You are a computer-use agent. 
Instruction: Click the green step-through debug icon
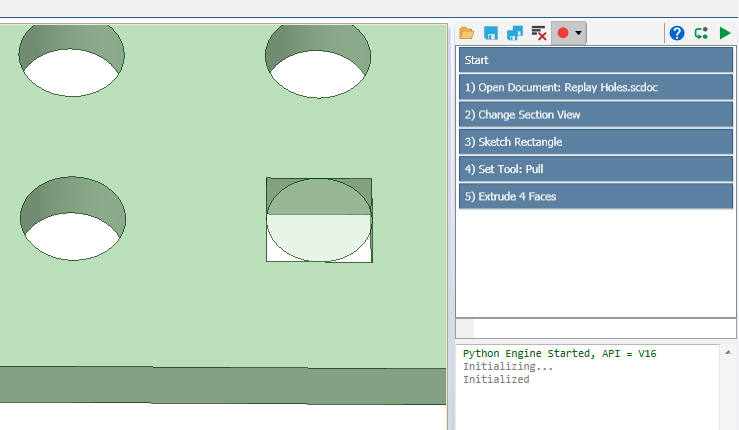coord(701,33)
